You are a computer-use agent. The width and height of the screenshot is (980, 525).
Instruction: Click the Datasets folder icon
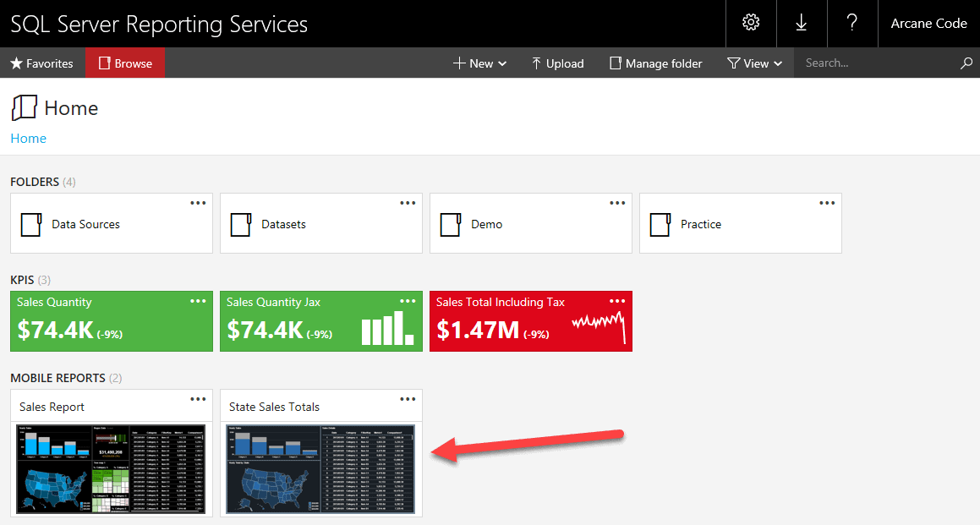[x=241, y=224]
